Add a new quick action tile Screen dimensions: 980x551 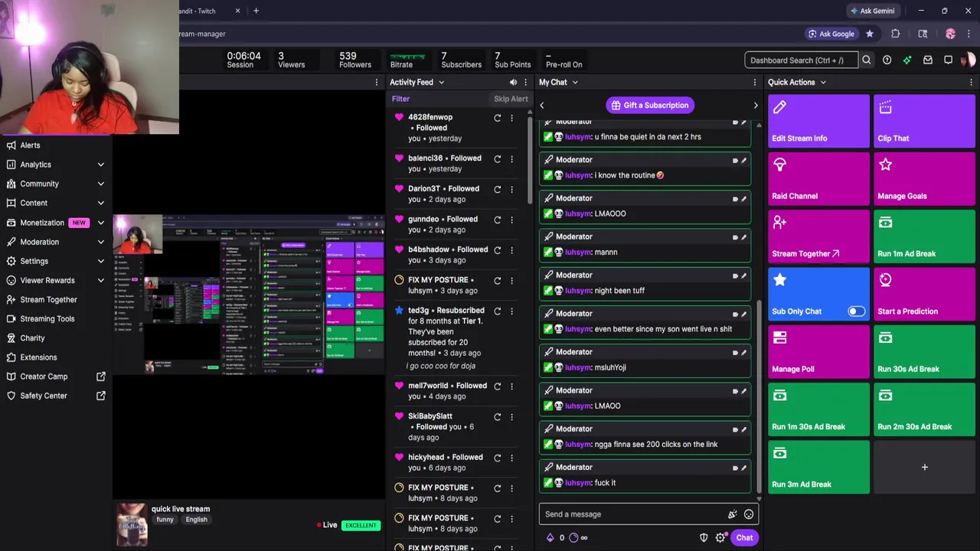click(x=924, y=467)
